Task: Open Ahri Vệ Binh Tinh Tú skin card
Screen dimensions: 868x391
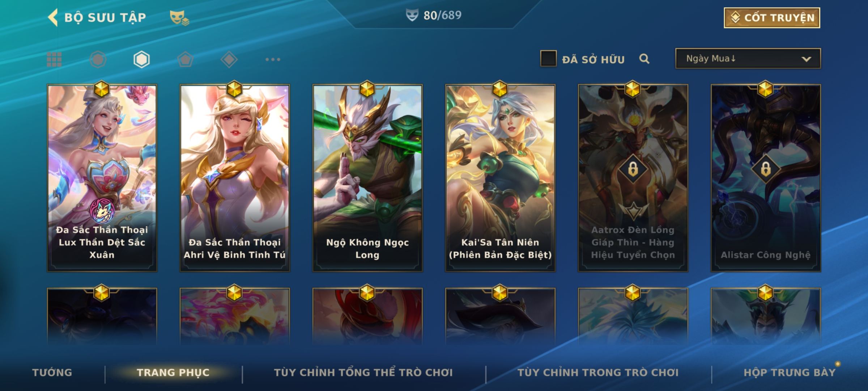Action: [x=235, y=178]
